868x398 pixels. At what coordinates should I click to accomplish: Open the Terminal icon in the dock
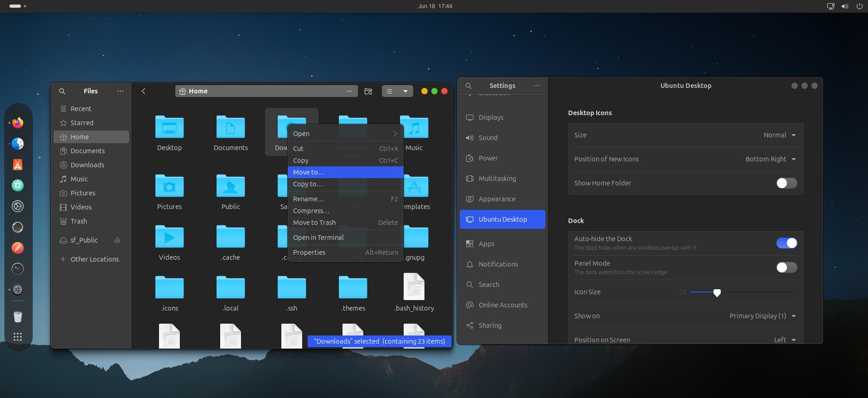pos(18,269)
